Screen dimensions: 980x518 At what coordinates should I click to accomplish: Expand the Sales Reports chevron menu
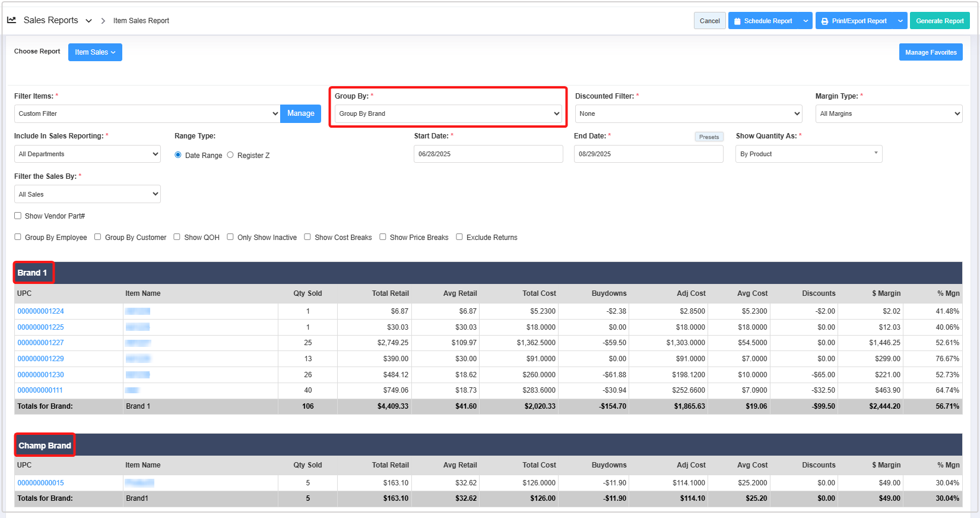tap(88, 21)
